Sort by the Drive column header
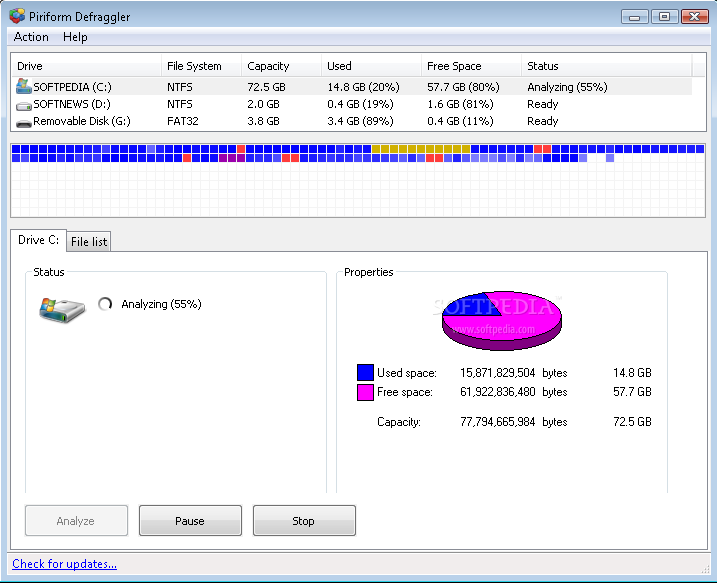The height and width of the screenshot is (584, 717). 86,66
